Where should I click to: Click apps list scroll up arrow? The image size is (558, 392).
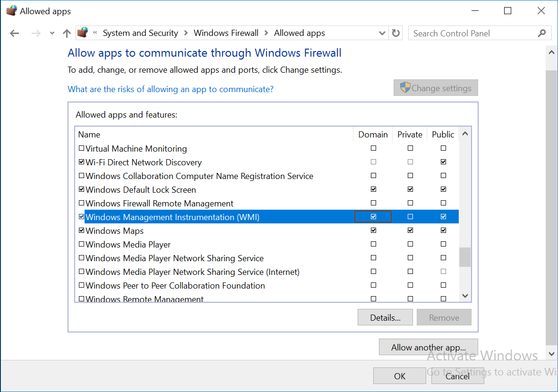[x=465, y=134]
